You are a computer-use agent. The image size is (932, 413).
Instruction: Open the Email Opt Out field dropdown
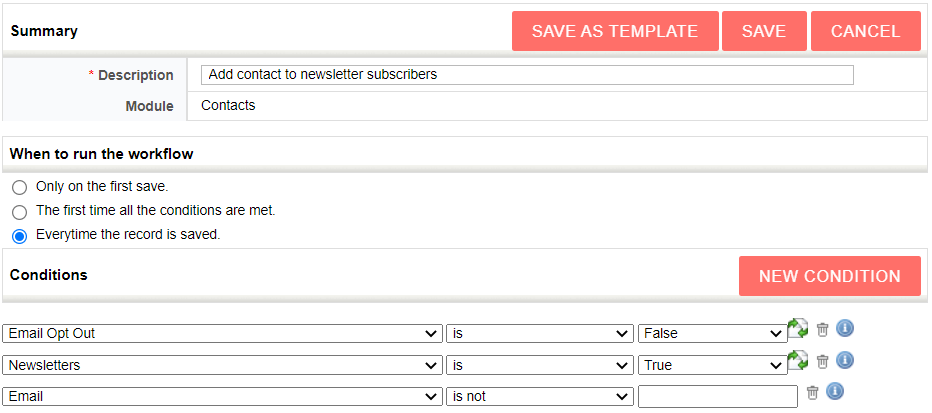pyautogui.click(x=222, y=334)
